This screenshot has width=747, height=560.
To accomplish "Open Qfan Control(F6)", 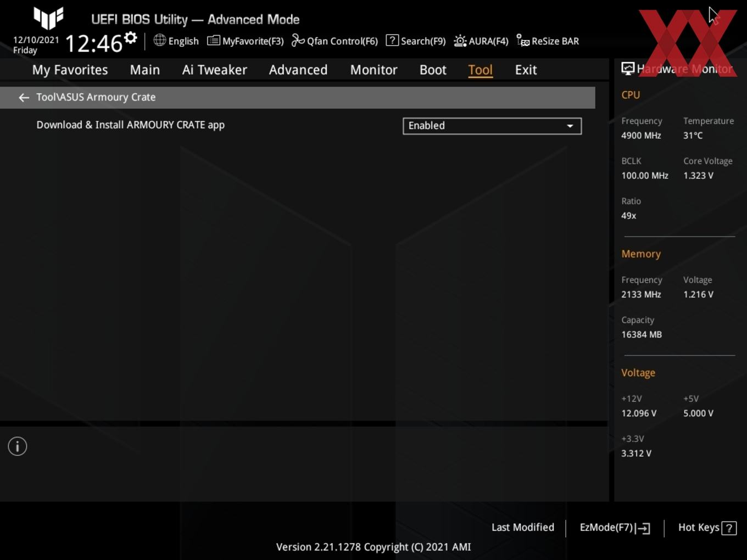I will [335, 41].
